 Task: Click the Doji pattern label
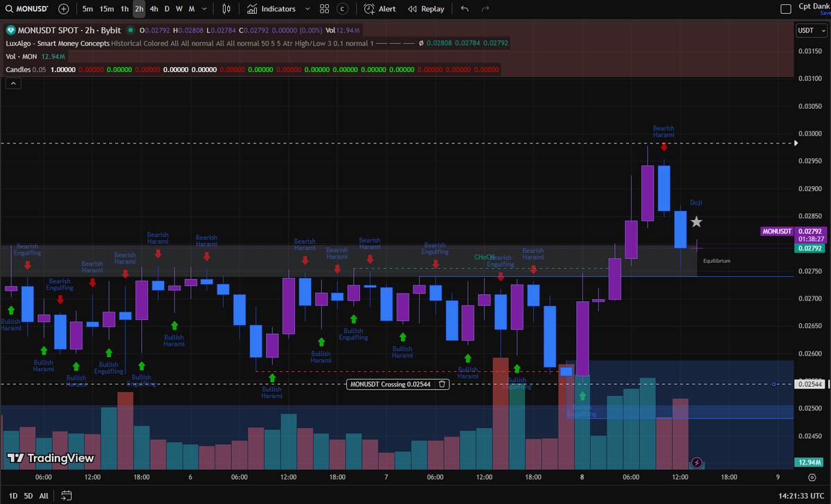click(697, 203)
